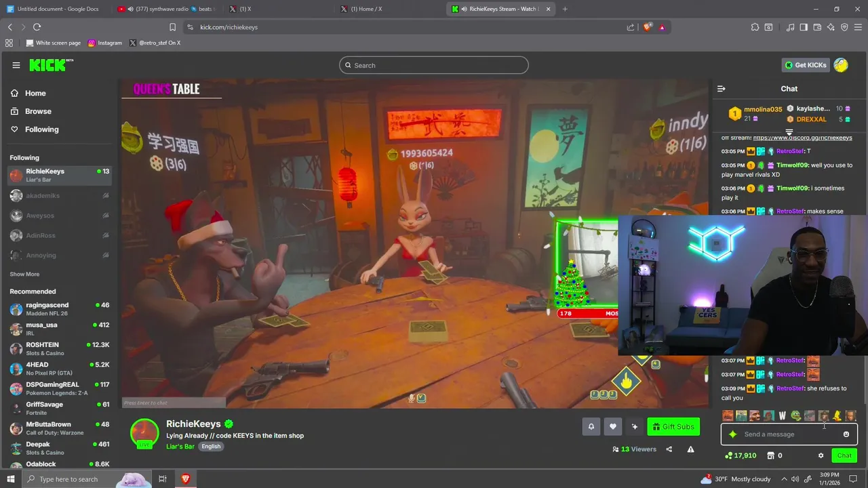Select RichieKeeys in Following list
Viewport: 868px width, 488px height.
(x=60, y=175)
